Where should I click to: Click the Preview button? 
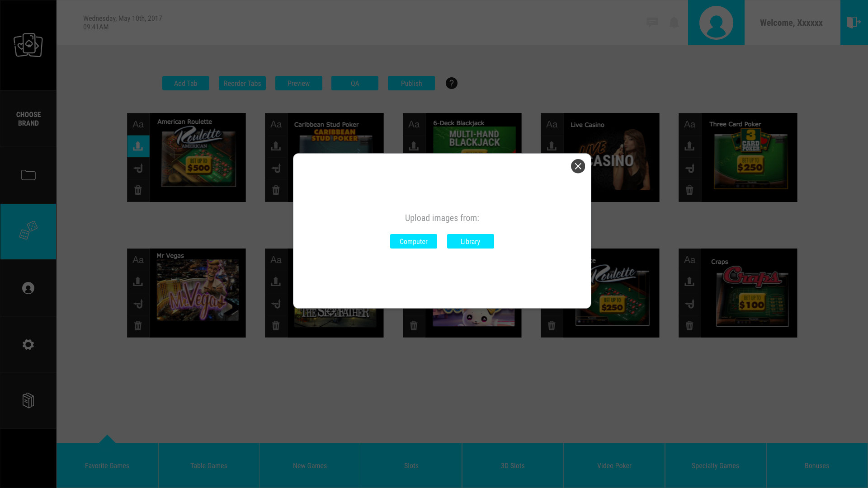pos(299,83)
